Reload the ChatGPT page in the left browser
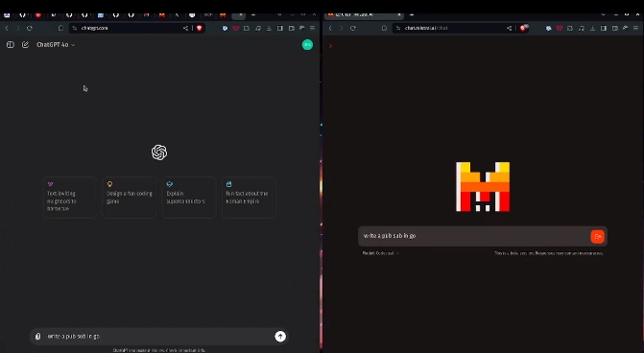This screenshot has height=353, width=644. pyautogui.click(x=29, y=28)
